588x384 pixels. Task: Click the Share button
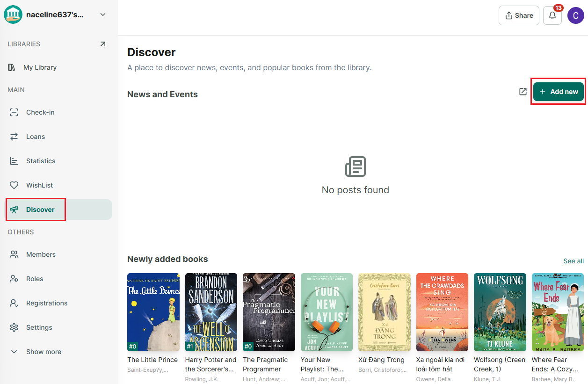tap(519, 15)
